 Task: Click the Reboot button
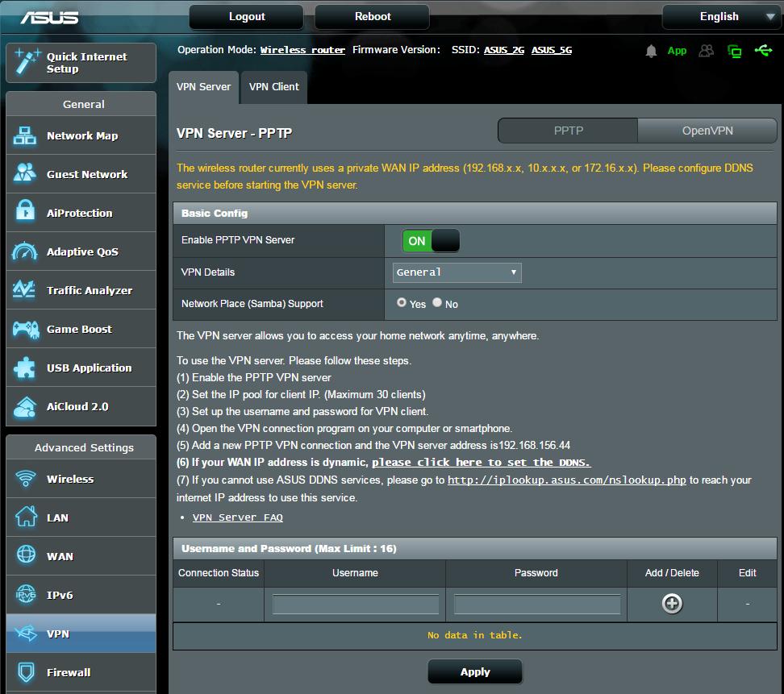click(x=373, y=17)
